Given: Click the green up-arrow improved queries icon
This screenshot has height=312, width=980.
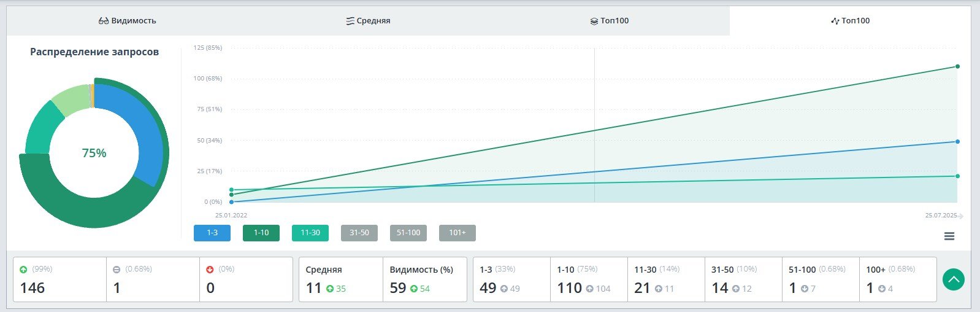Looking at the screenshot, I should [x=23, y=270].
